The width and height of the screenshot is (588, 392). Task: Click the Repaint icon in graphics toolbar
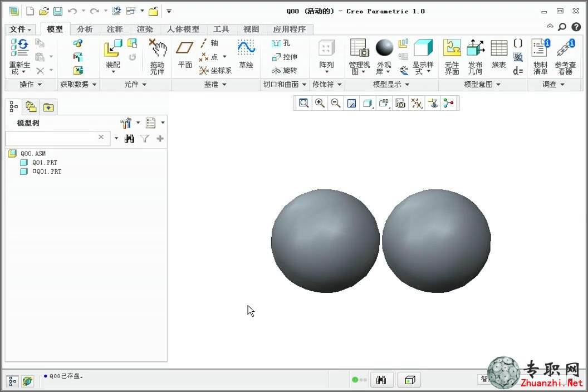(x=352, y=103)
